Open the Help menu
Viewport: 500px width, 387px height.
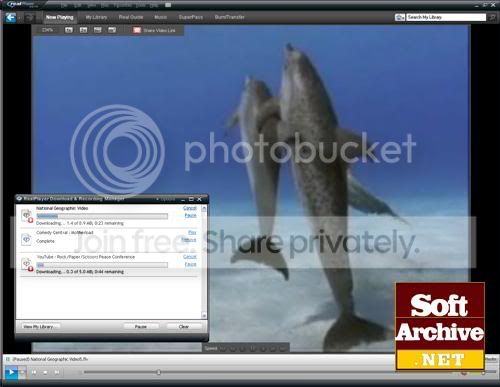(x=154, y=5)
